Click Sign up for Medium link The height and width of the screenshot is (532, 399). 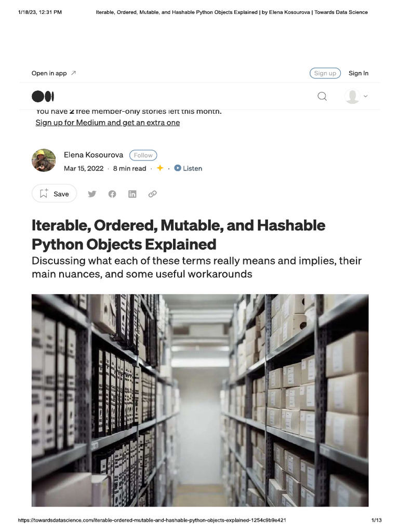[108, 123]
